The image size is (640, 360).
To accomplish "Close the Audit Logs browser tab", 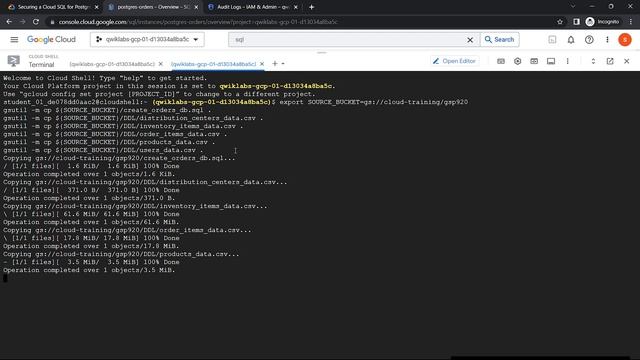I will coord(296,7).
